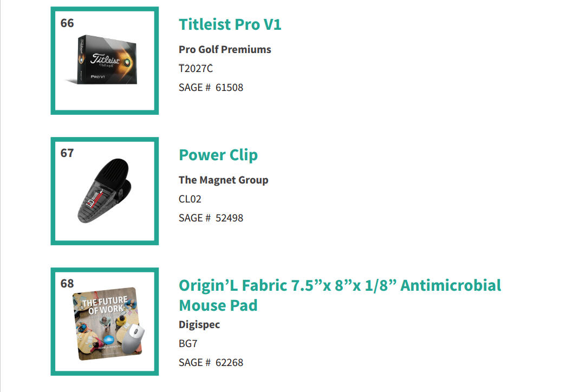
Task: Click the Power Clip product title
Action: click(218, 155)
